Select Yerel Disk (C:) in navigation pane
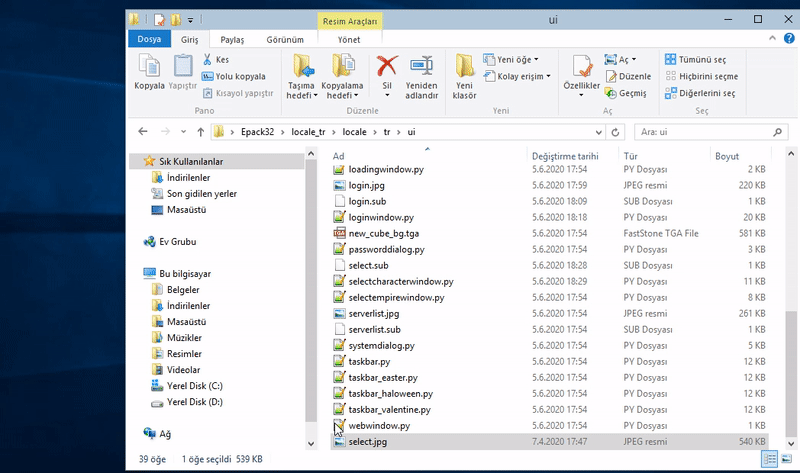Screen dimensions: 800x473 (x=195, y=386)
